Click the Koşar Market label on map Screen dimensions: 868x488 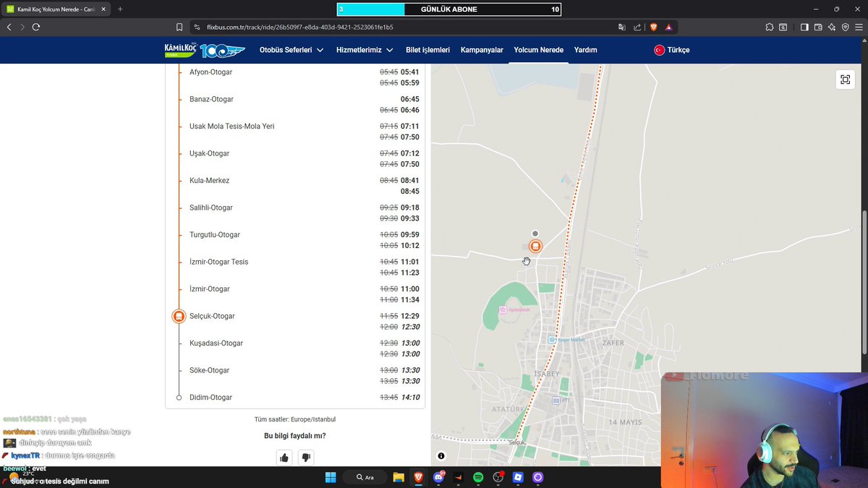(x=566, y=339)
